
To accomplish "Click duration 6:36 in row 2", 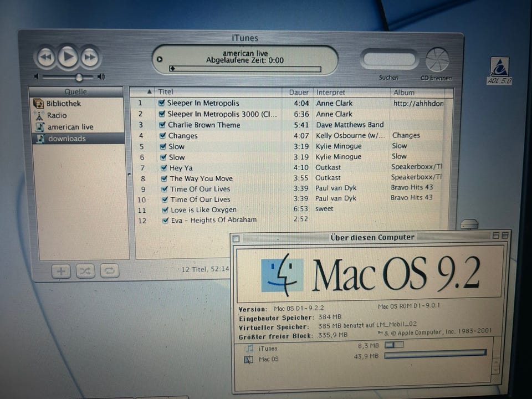I will click(x=301, y=114).
